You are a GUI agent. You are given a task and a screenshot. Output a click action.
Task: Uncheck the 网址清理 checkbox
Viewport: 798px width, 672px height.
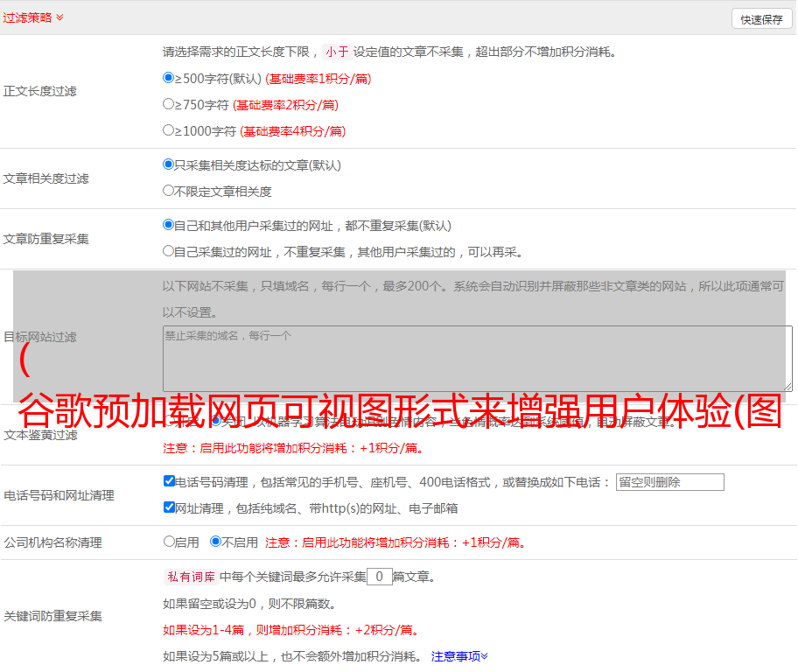tap(170, 507)
